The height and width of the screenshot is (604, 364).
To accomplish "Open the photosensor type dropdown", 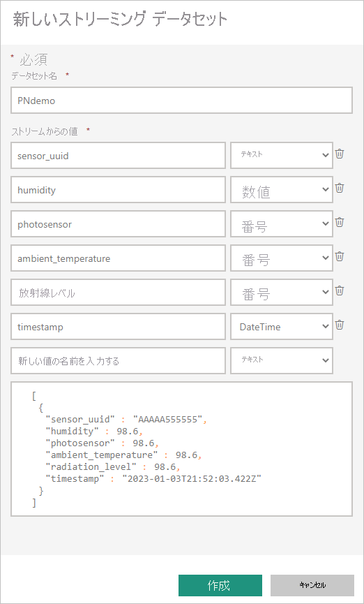I will click(282, 224).
